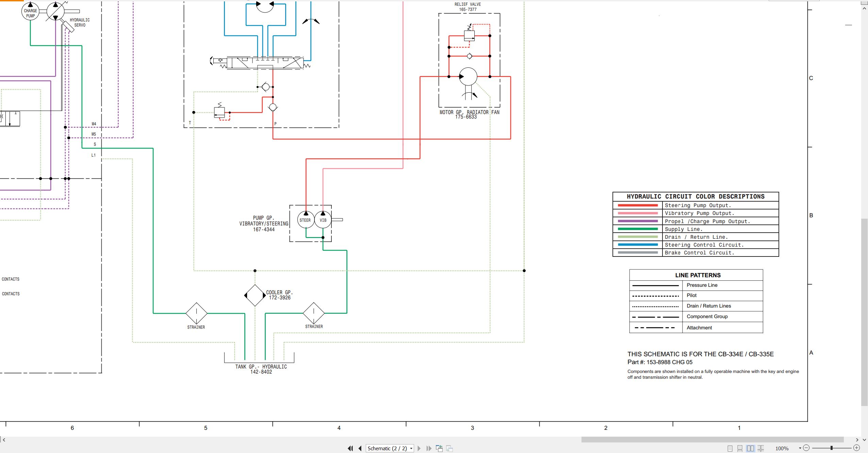The width and height of the screenshot is (868, 453).
Task: Click the VIB pump symbol
Action: 323,220
